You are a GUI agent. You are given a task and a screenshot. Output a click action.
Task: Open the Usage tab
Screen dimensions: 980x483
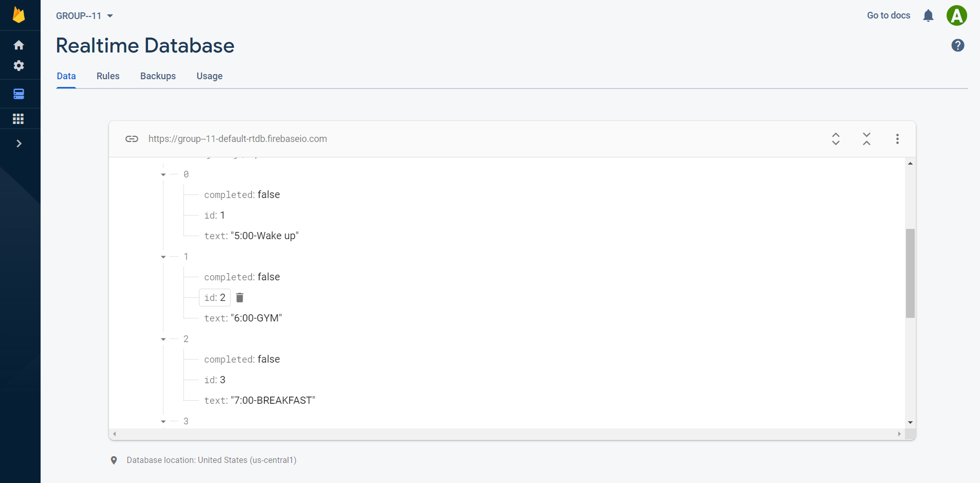point(209,76)
